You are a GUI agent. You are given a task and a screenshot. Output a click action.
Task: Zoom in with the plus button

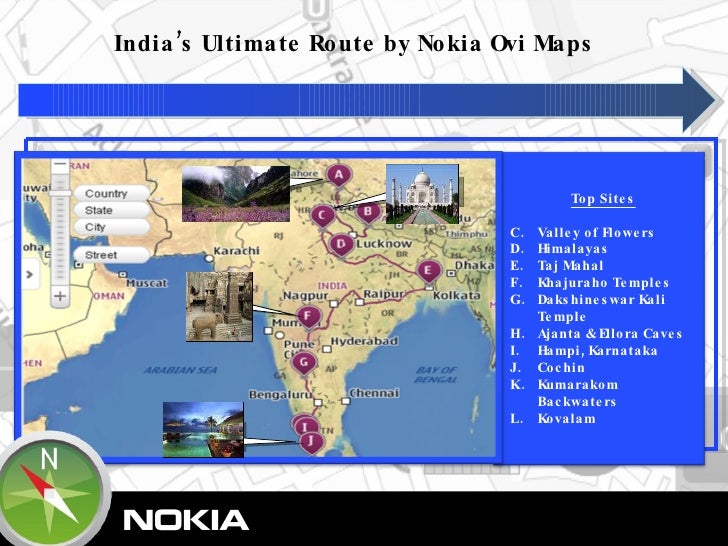(x=60, y=296)
